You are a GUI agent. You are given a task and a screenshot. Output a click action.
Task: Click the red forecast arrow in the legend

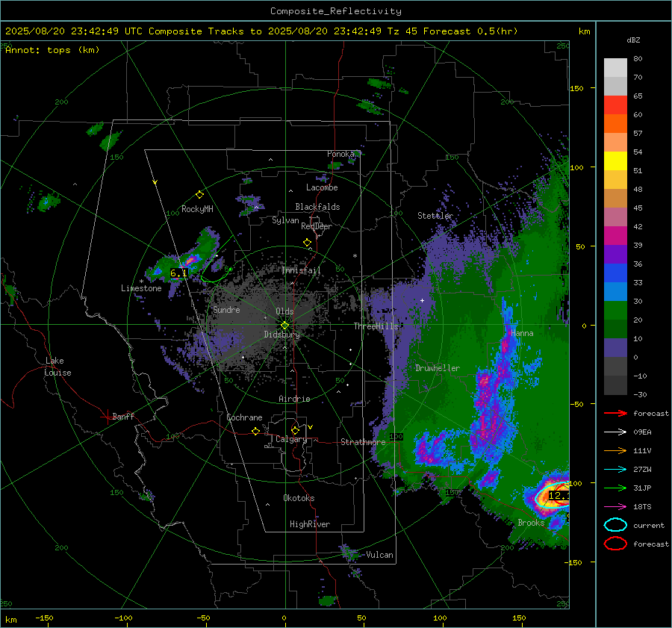(x=615, y=413)
